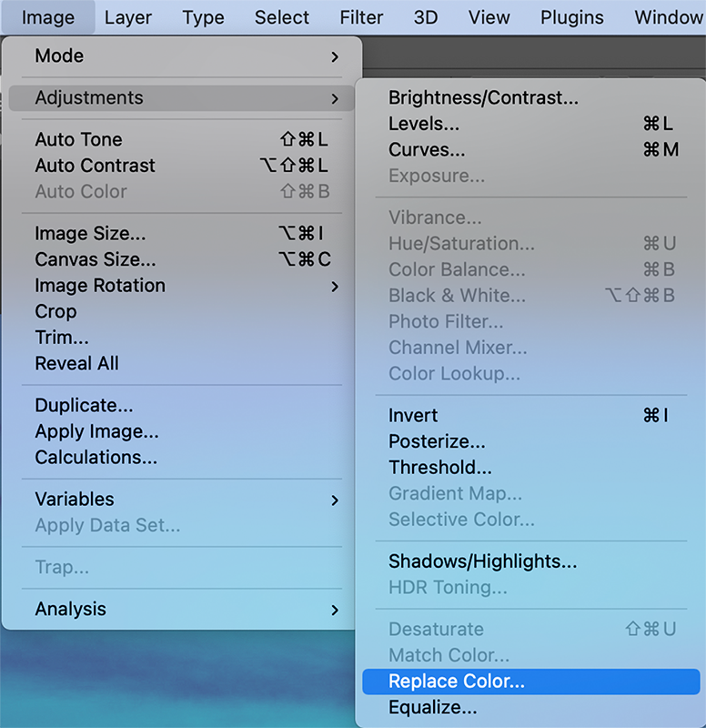
Task: Apply Invert adjustment
Action: 413,416
